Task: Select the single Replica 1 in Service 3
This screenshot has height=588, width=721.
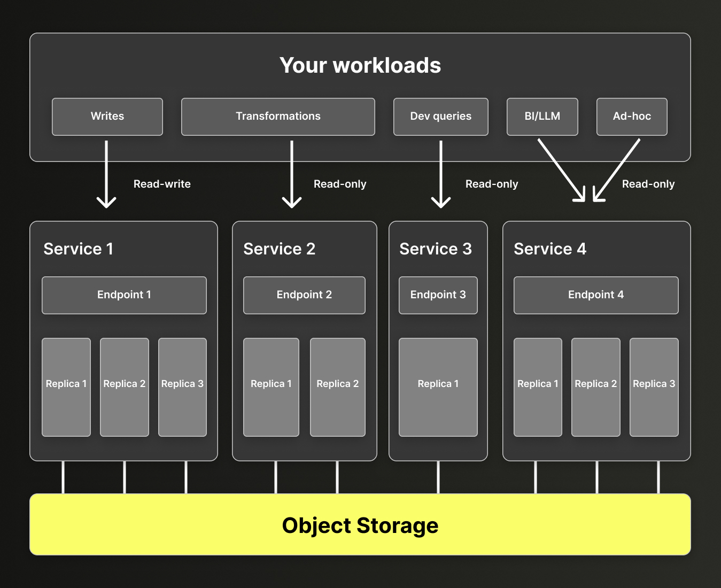Action: [438, 386]
